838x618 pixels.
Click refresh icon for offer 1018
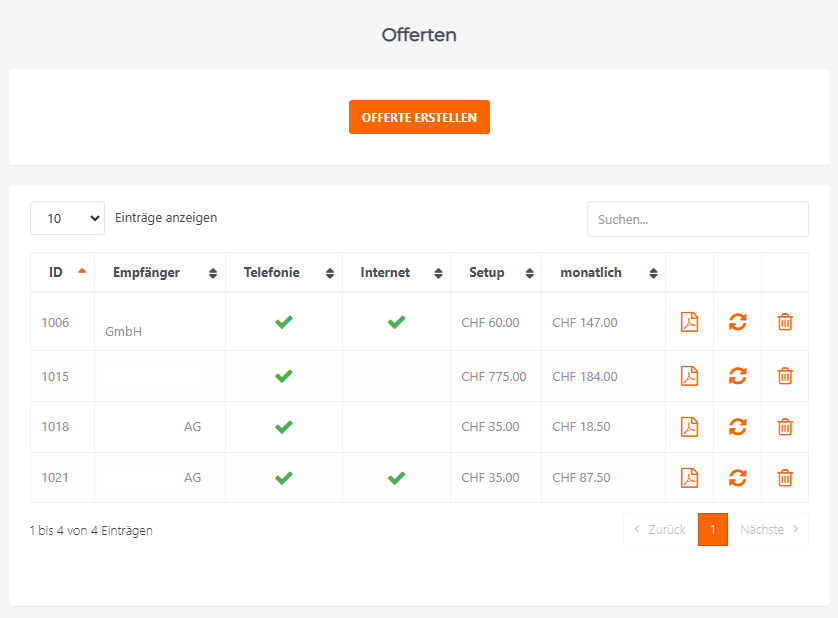(737, 427)
